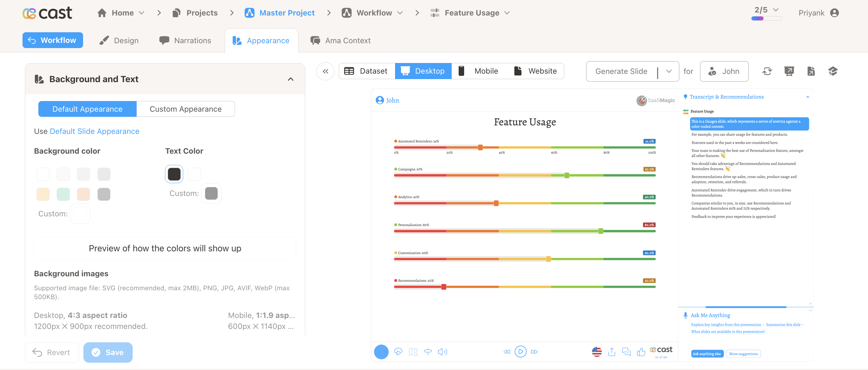Click the double-chevron collapse panel button
Viewport: 868px width, 370px height.
pyautogui.click(x=325, y=71)
